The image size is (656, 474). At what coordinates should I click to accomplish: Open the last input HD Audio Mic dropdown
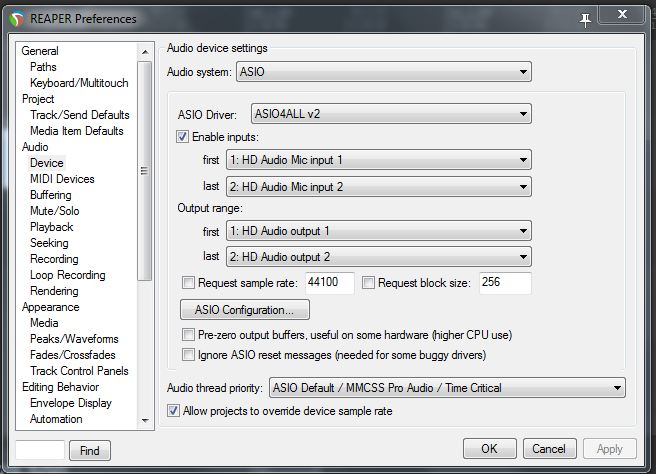click(x=379, y=187)
